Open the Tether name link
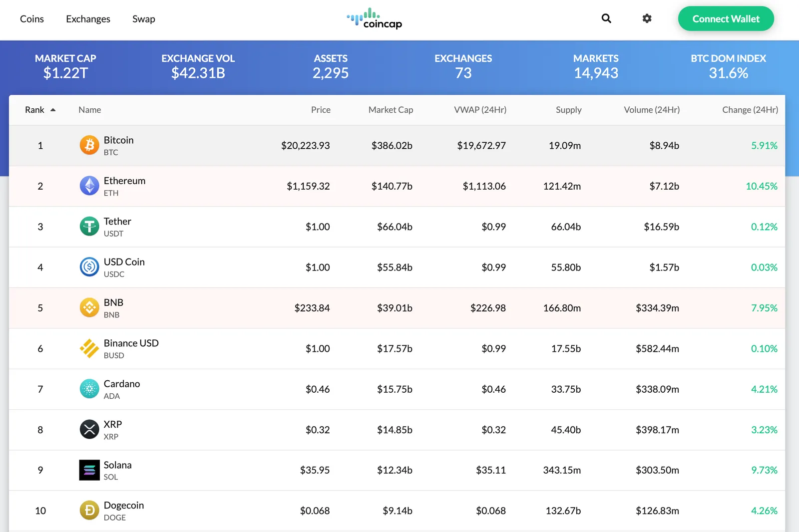This screenshot has width=799, height=532. tap(117, 221)
